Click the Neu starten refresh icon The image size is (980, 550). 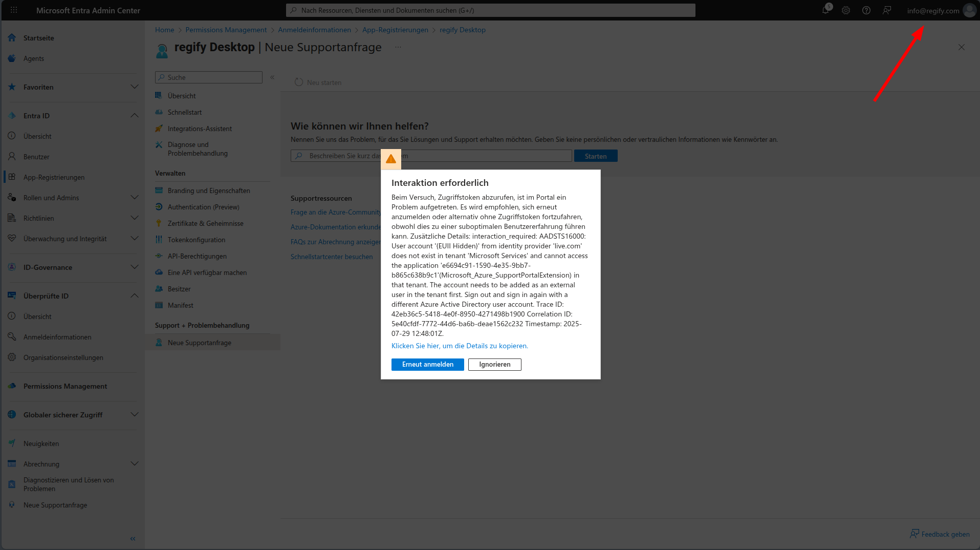(299, 82)
